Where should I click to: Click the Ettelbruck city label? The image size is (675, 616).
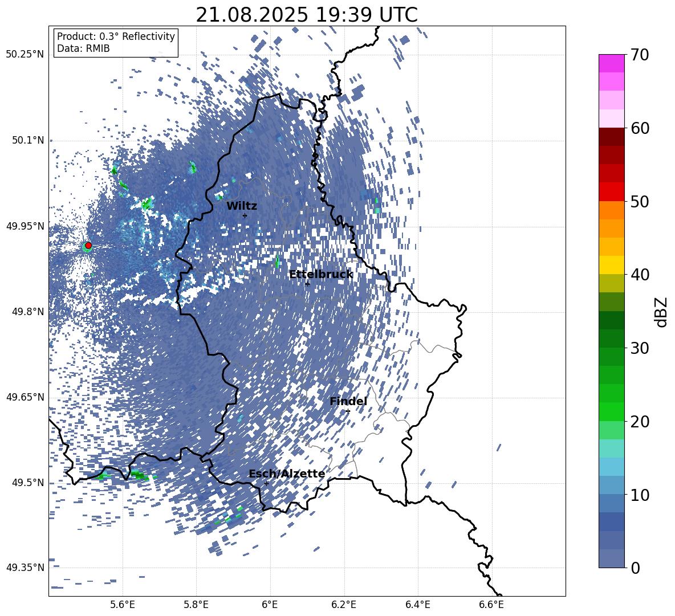click(321, 275)
